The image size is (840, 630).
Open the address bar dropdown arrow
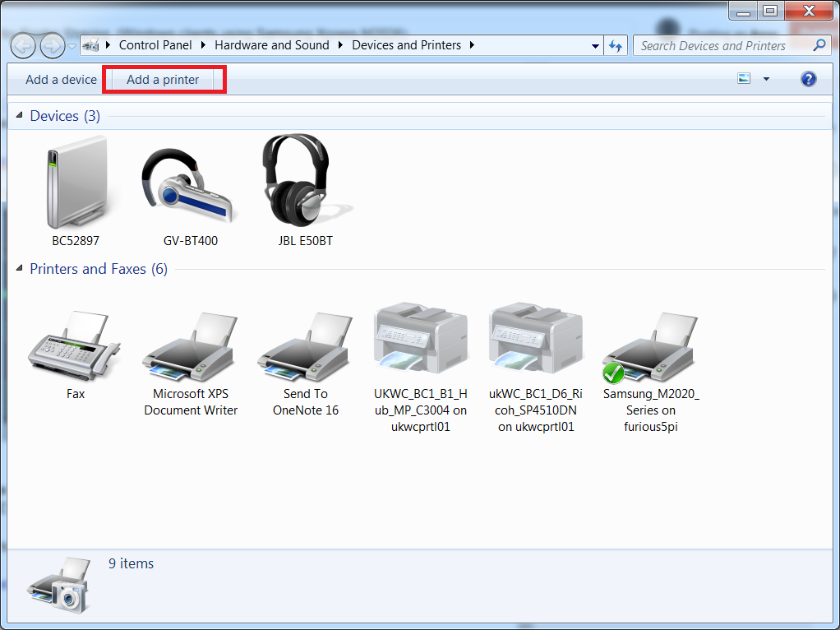click(x=596, y=45)
